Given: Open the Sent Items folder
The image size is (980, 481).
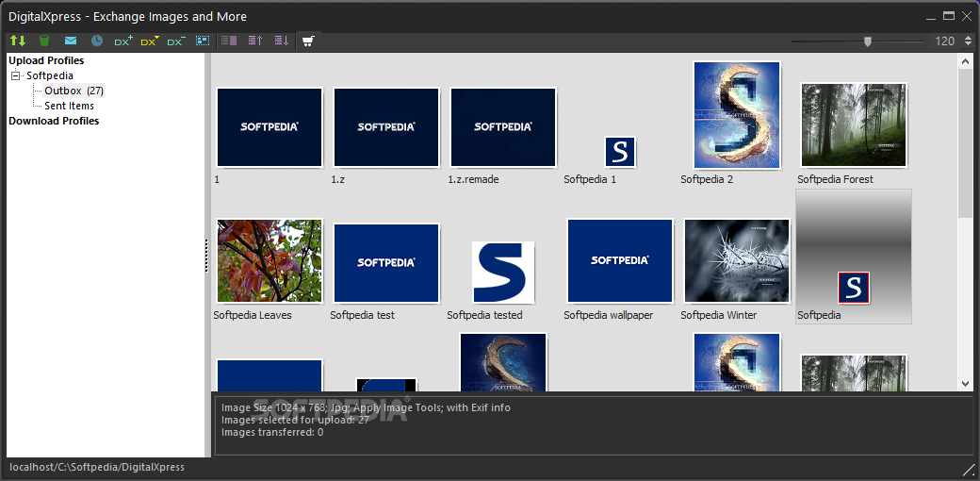Looking at the screenshot, I should pos(69,106).
